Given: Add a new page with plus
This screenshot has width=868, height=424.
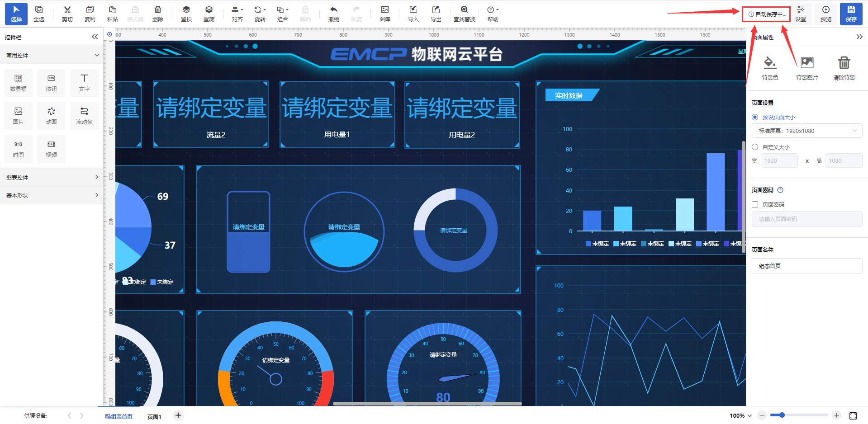Looking at the screenshot, I should coord(178,415).
